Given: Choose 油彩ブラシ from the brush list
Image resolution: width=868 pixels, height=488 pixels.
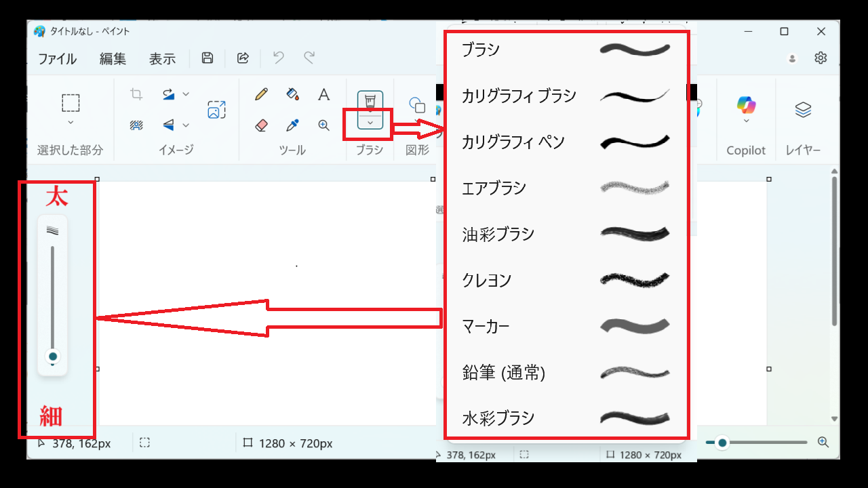Looking at the screenshot, I should (566, 234).
